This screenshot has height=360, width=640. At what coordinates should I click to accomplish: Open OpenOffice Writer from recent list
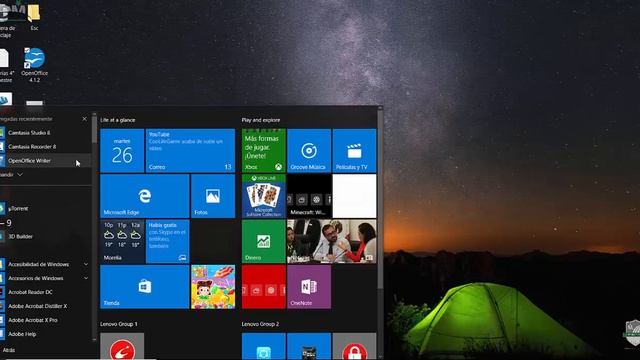coord(45,160)
